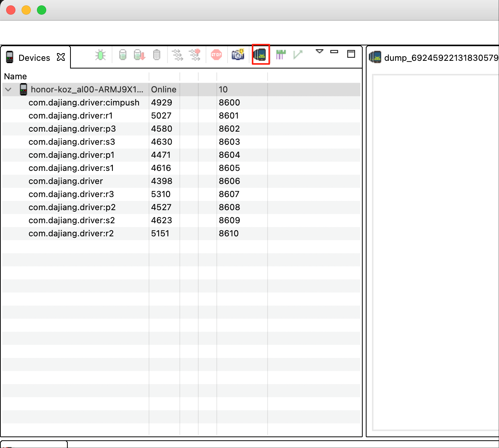499x448 pixels.
Task: Click the phone icon beside honor-koz_al00
Action: (x=23, y=89)
